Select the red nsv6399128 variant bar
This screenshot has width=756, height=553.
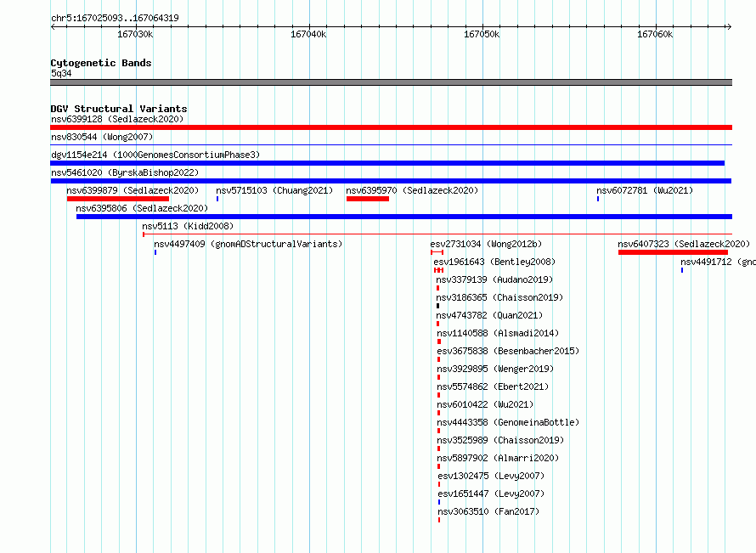pyautogui.click(x=391, y=127)
